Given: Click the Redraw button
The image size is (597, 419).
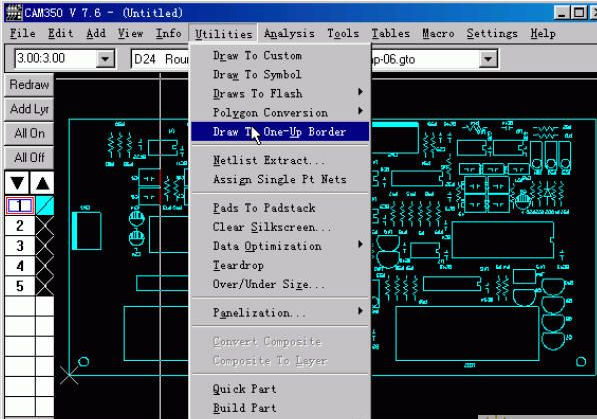Looking at the screenshot, I should [x=29, y=85].
